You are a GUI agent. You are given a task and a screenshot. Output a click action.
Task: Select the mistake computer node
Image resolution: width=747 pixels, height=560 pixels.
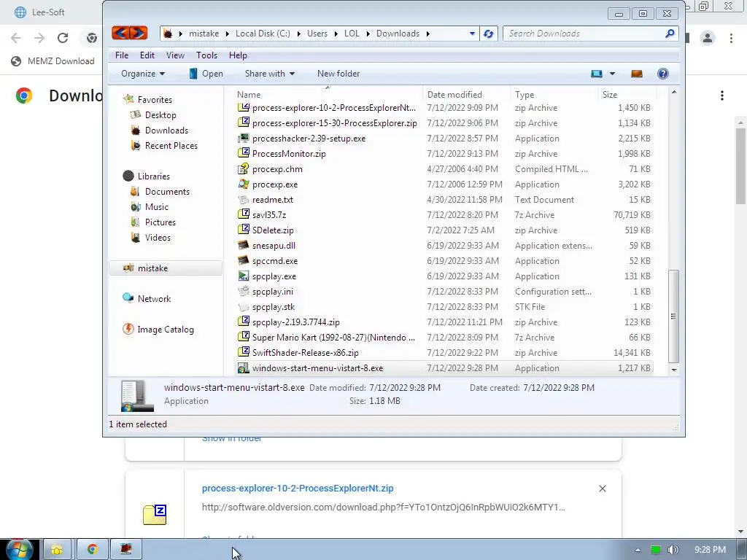[166, 268]
